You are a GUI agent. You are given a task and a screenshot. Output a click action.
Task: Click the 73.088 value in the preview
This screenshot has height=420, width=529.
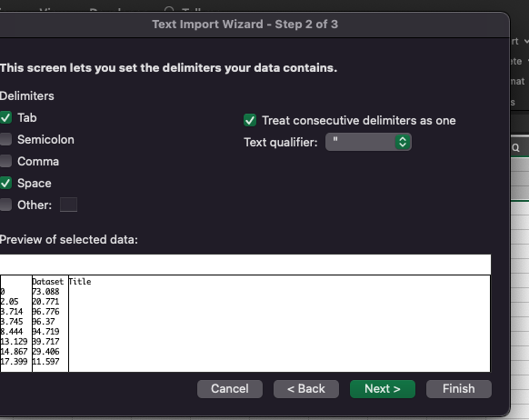tap(45, 292)
